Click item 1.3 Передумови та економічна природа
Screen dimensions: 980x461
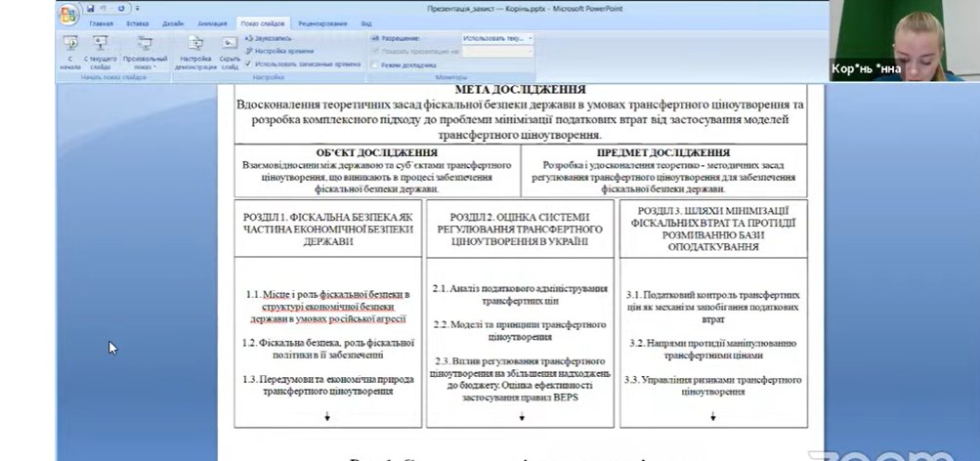pos(327,385)
